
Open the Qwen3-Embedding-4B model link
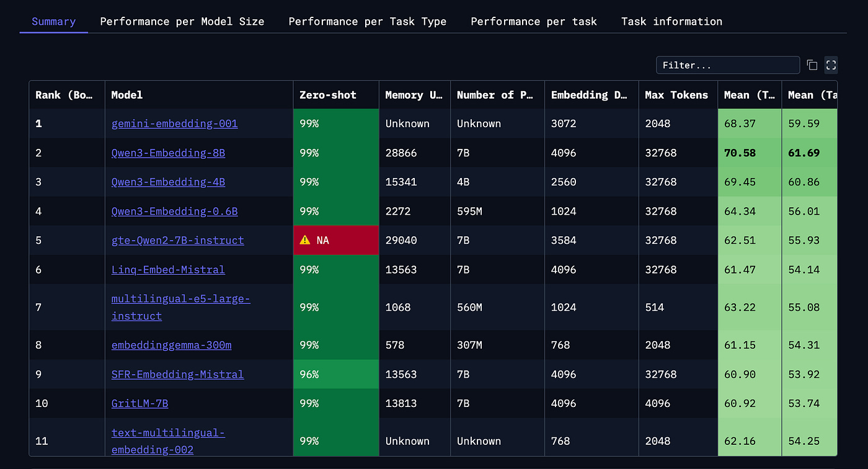pyautogui.click(x=168, y=182)
